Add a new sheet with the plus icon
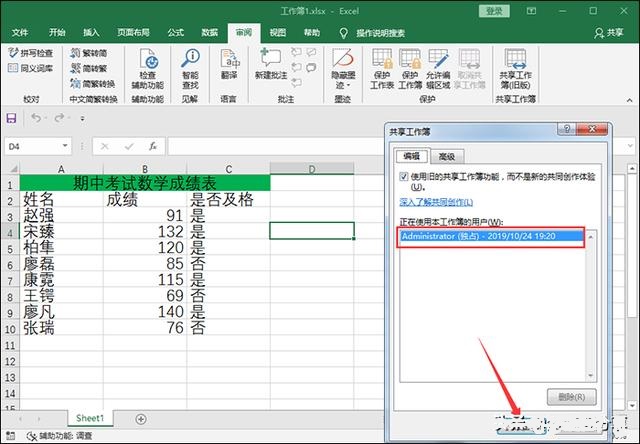The width and height of the screenshot is (640, 444). [x=141, y=419]
